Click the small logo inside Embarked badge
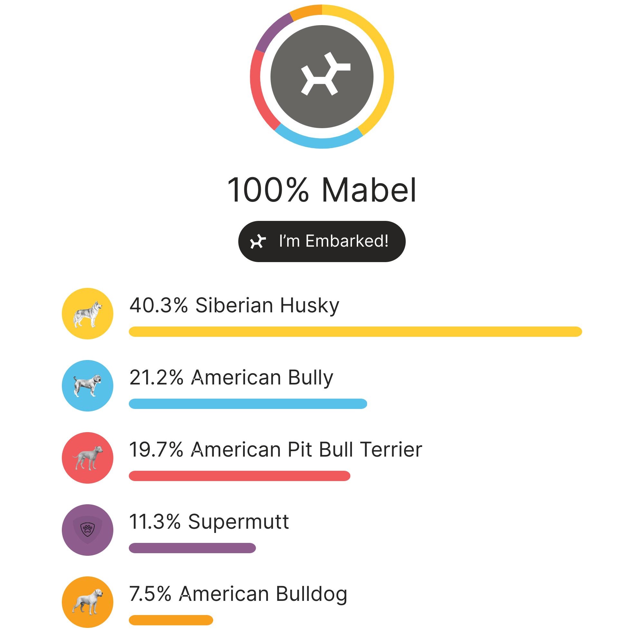The image size is (644, 644). pyautogui.click(x=258, y=241)
